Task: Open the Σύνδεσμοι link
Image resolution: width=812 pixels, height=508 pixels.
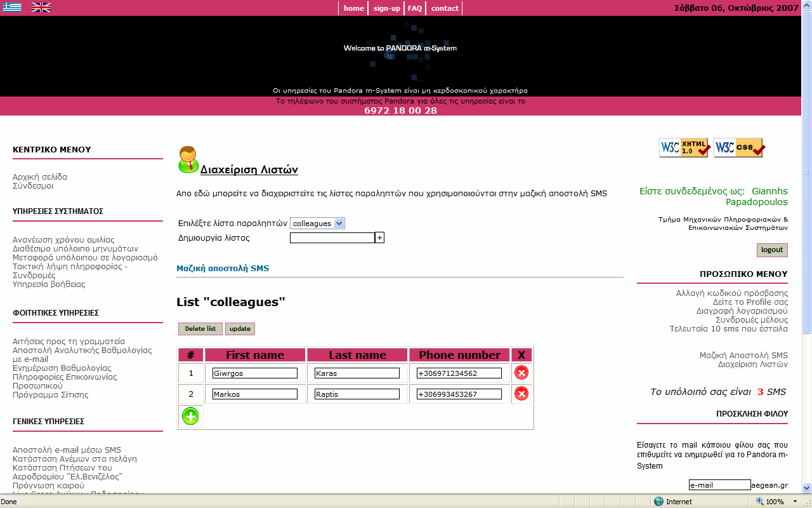Action: coord(33,186)
